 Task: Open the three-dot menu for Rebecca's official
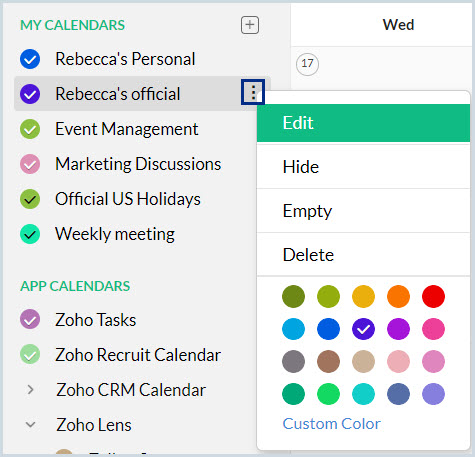click(253, 92)
